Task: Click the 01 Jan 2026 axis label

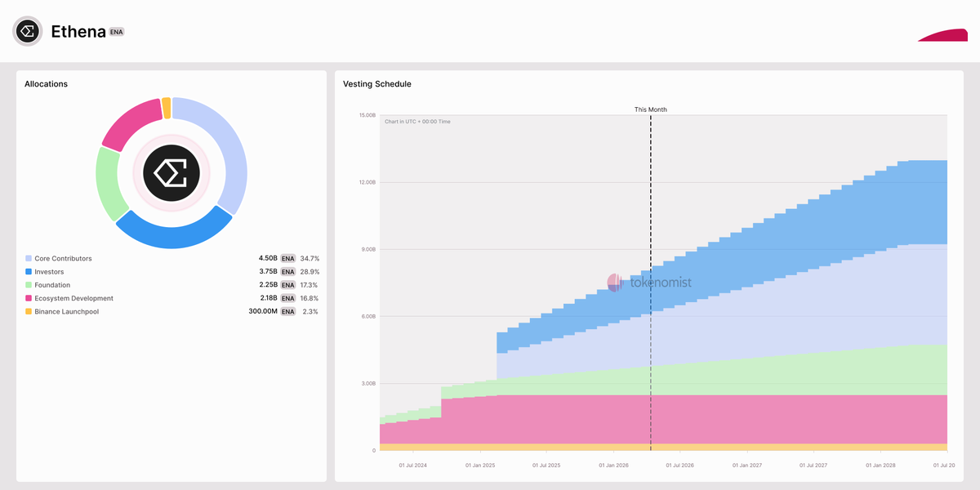Action: 615,465
